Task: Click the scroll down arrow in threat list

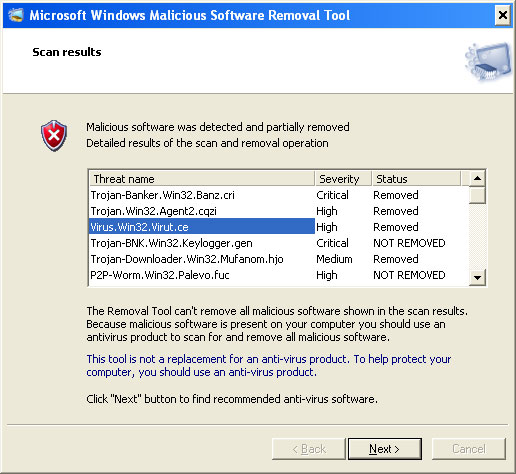Action: [477, 277]
